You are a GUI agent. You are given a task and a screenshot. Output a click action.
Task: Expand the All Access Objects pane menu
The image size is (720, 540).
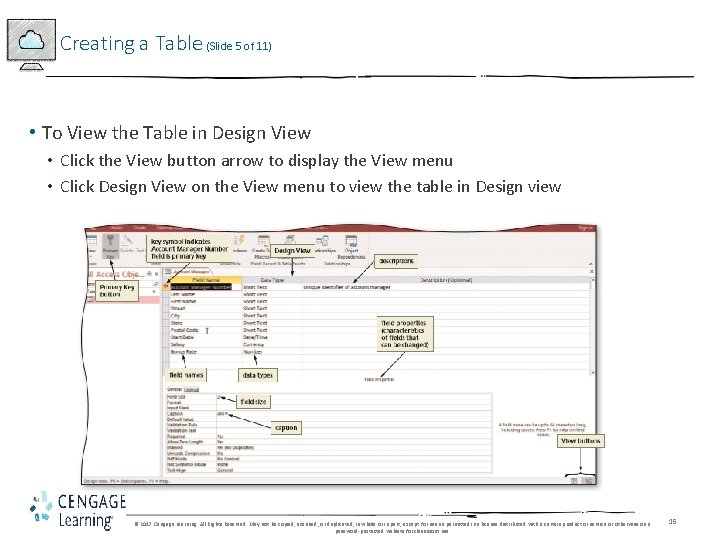click(149, 274)
